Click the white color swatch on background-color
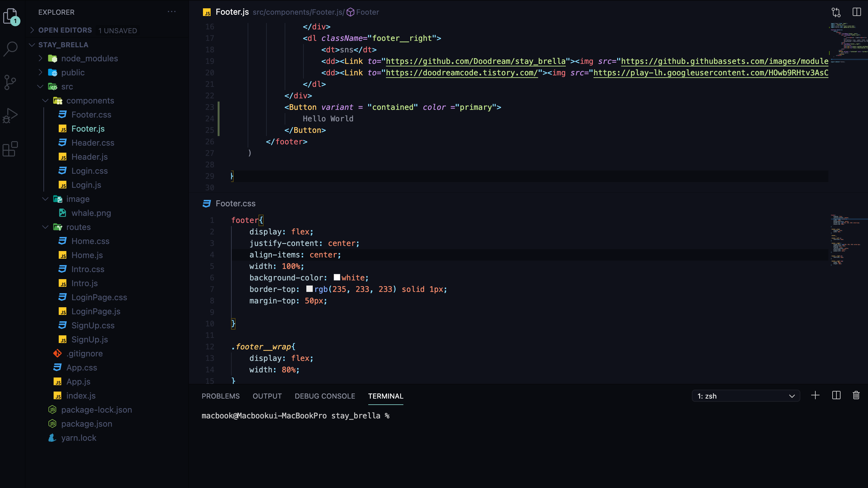The height and width of the screenshot is (488, 868). point(337,277)
